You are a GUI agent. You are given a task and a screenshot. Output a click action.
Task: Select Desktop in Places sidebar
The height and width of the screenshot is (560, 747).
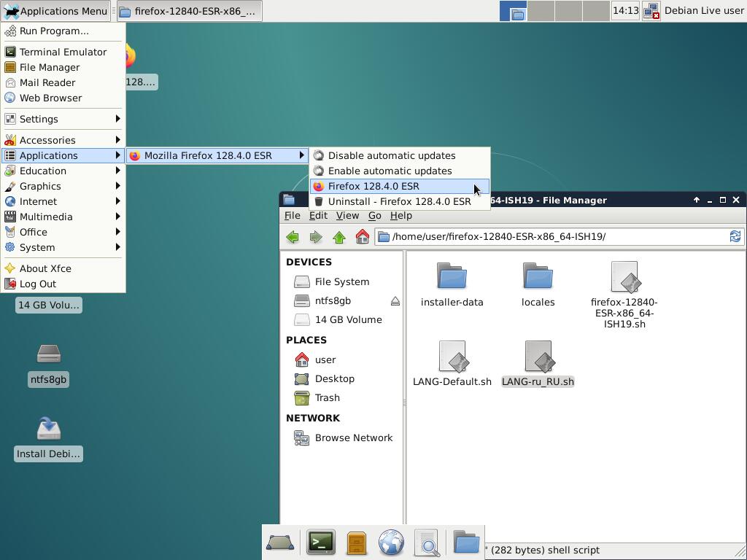[x=342, y=379]
